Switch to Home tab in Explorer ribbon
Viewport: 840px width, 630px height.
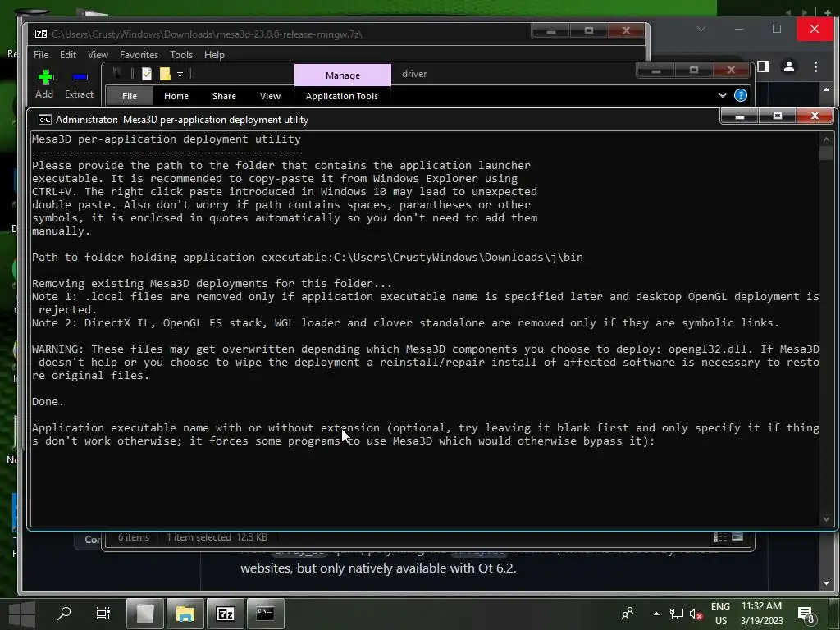(176, 96)
